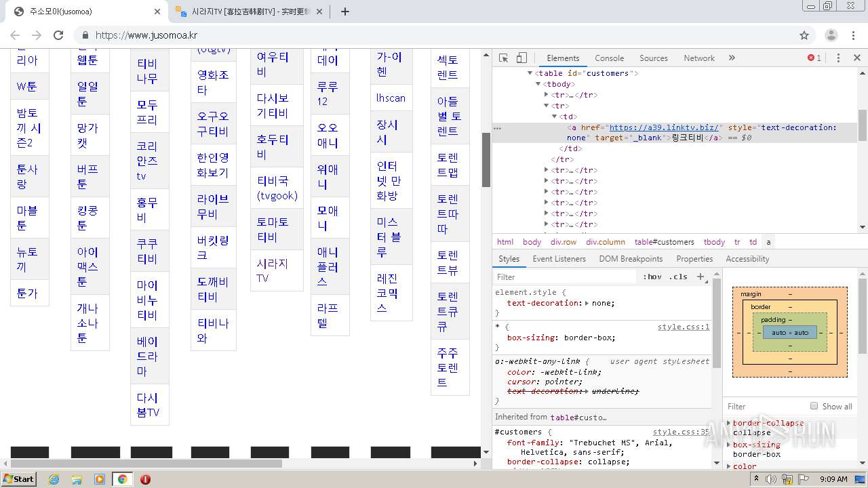Viewport: 868px width, 488px height.
Task: Open a new browser tab
Action: [x=344, y=12]
